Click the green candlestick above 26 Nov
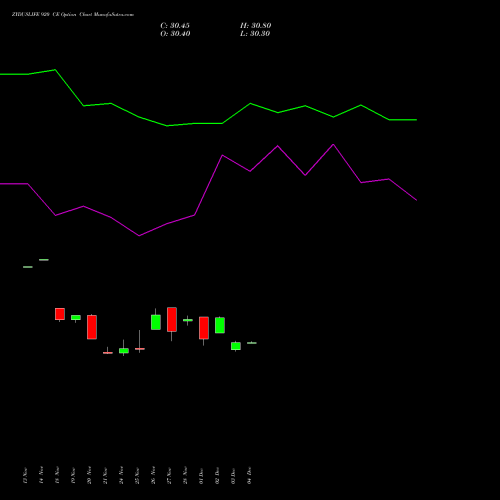The image size is (500, 500). [156, 322]
